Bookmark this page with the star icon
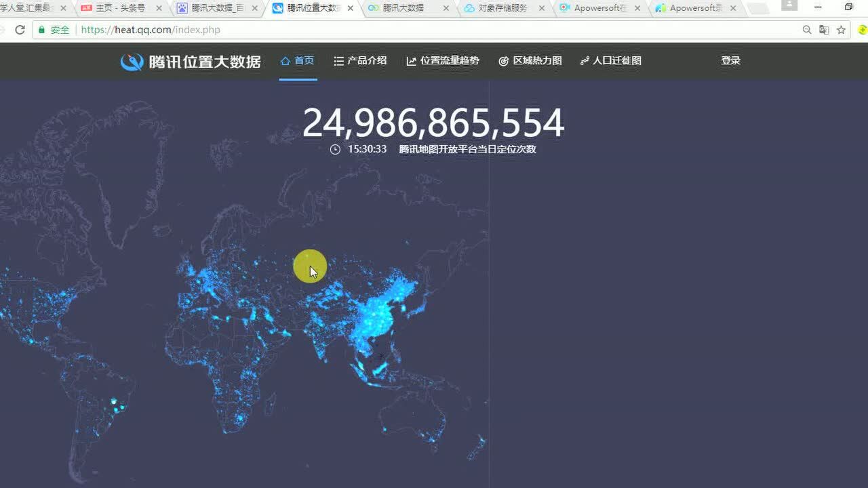Viewport: 868px width, 488px height. [x=841, y=30]
